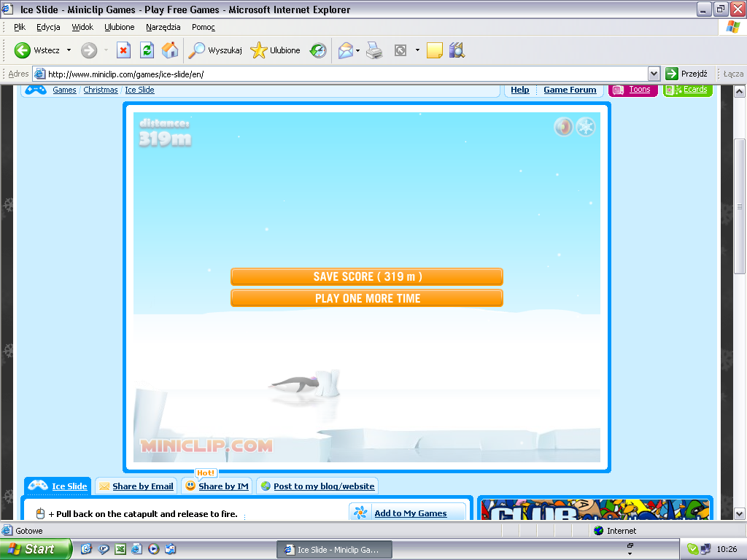Open the Plik menu

coord(20,27)
